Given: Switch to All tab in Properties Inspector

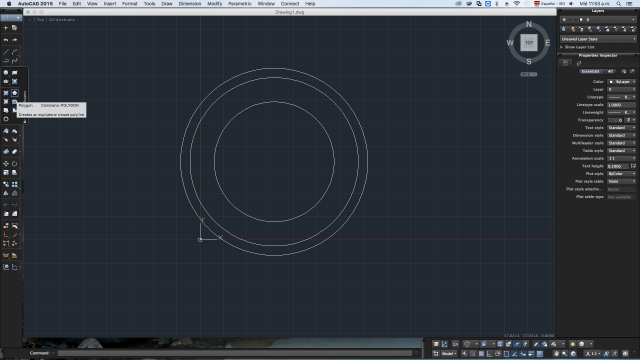Looking at the screenshot, I should tap(610, 71).
